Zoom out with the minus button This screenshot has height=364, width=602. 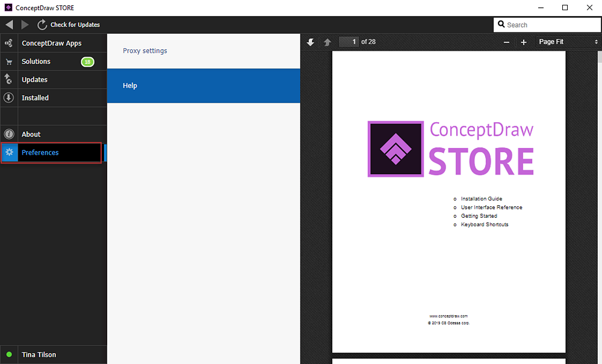(x=506, y=42)
